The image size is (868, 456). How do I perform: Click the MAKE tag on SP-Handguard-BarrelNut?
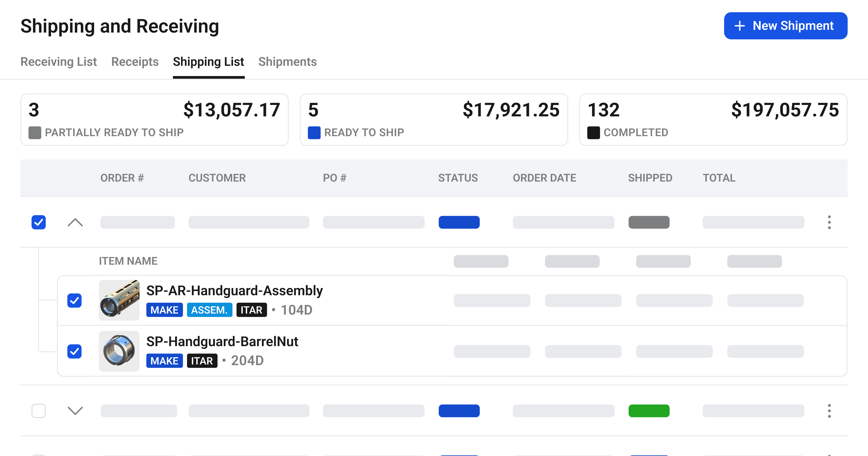coord(164,361)
